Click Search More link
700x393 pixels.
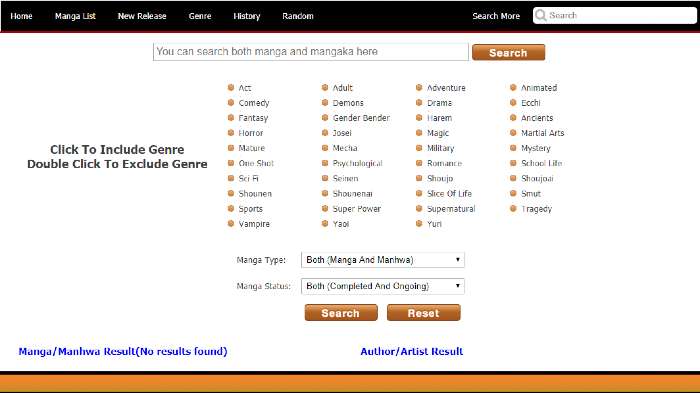point(496,16)
